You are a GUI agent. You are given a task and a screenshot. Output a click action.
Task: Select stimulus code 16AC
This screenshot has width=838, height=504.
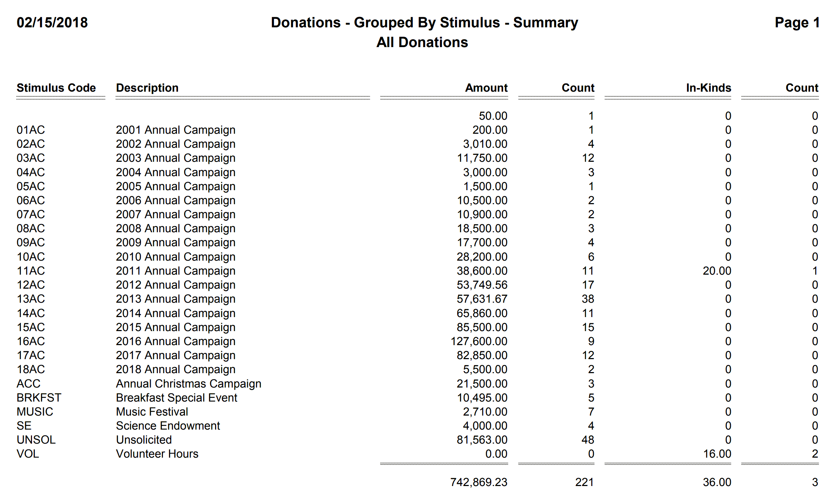pyautogui.click(x=31, y=341)
